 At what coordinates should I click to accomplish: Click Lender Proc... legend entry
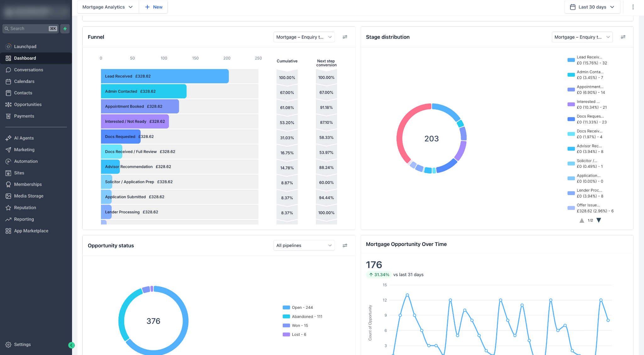[586, 193]
